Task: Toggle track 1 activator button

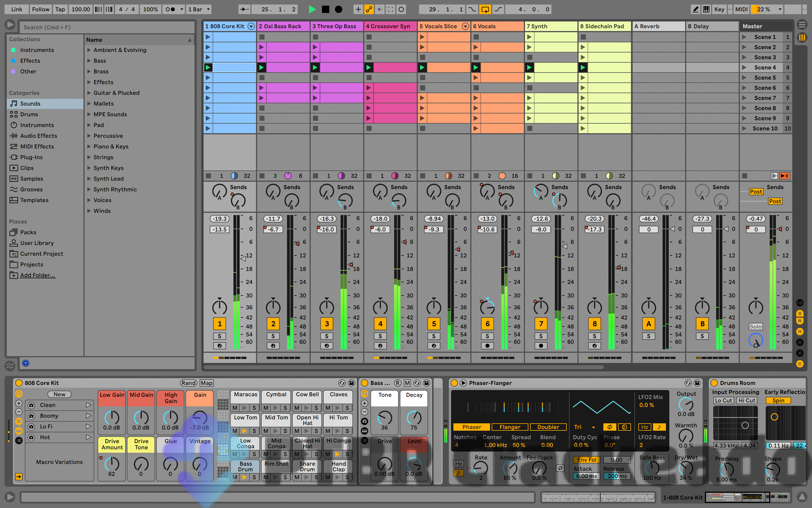Action: click(x=219, y=324)
